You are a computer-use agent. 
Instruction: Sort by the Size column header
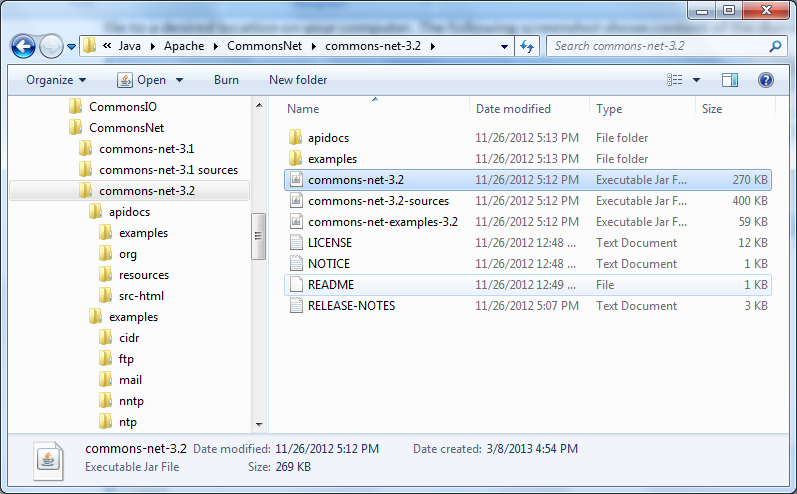coord(712,109)
